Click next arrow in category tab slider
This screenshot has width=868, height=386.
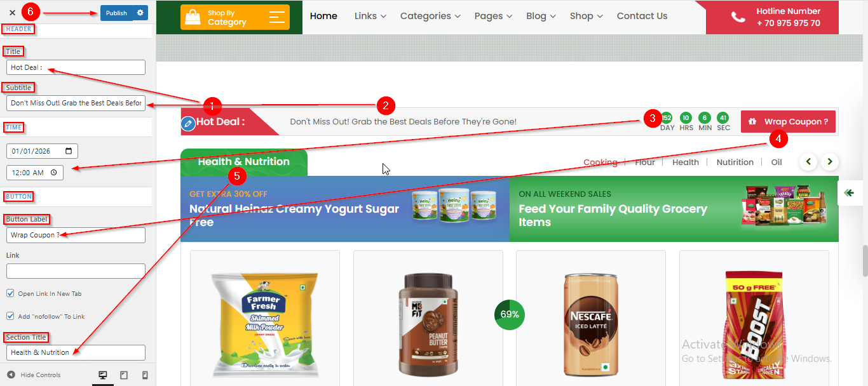click(830, 162)
